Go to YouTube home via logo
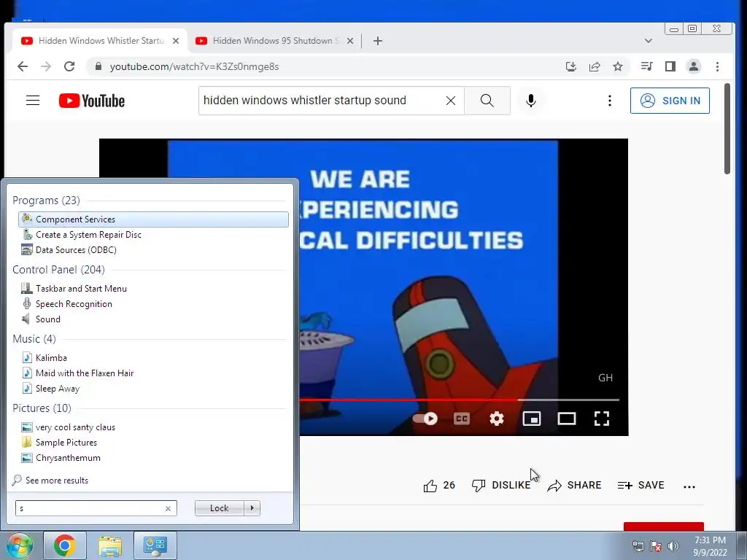The height and width of the screenshot is (560, 747). pyautogui.click(x=92, y=101)
